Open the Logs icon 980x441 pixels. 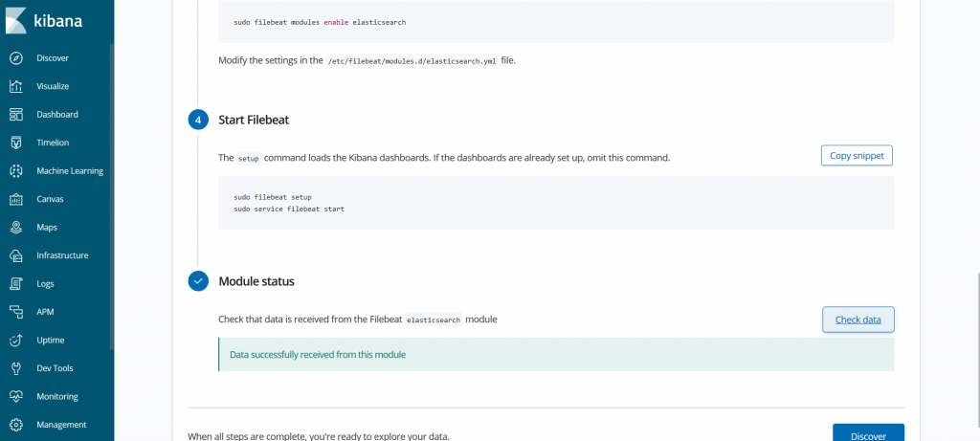tap(16, 283)
